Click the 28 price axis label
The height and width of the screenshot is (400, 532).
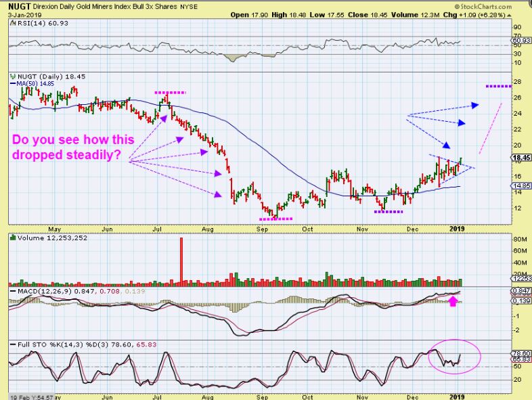[517, 82]
